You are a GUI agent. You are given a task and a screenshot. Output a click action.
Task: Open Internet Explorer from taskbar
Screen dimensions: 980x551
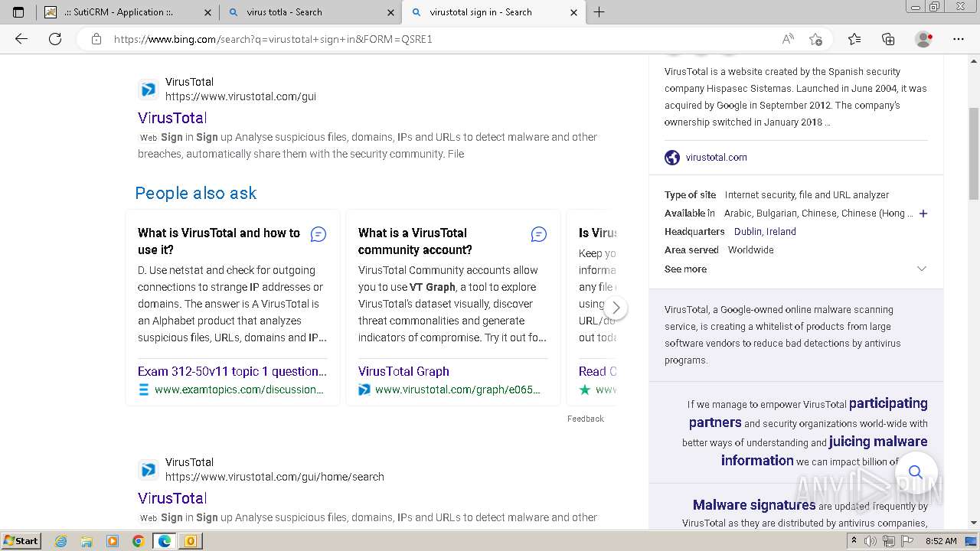tap(61, 541)
